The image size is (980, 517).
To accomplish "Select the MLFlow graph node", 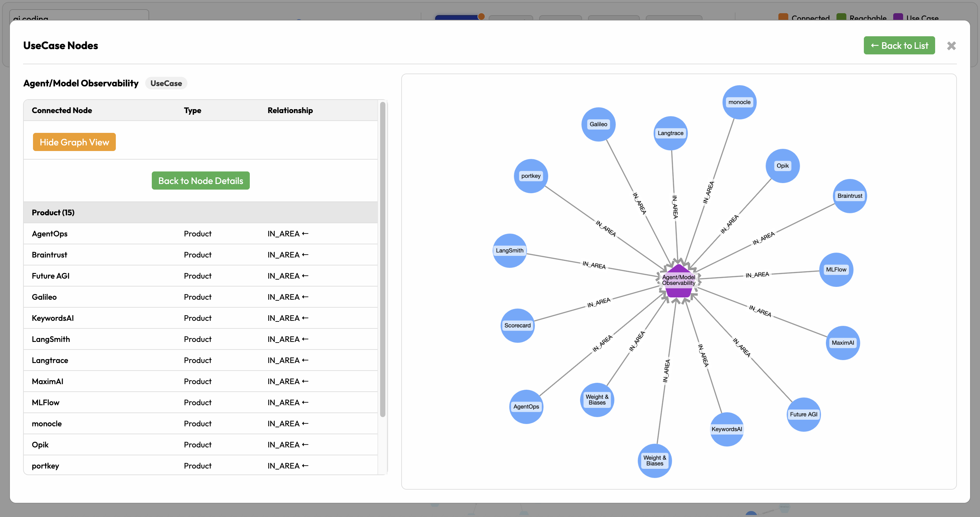I will pyautogui.click(x=836, y=269).
